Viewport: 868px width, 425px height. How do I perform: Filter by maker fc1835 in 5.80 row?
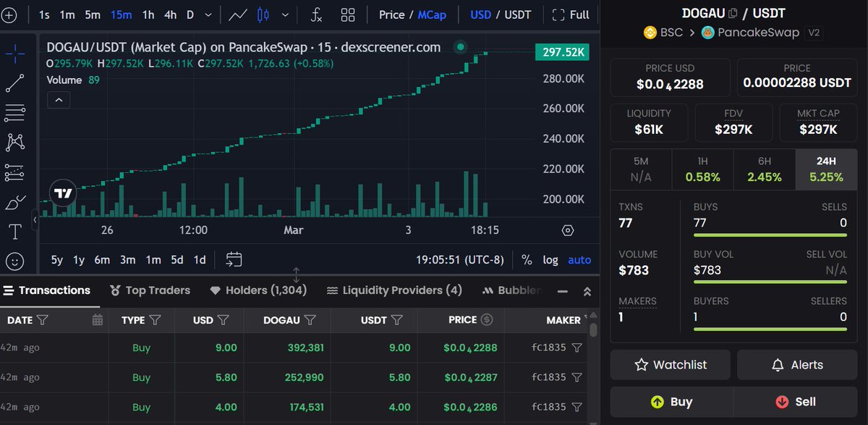coord(576,377)
